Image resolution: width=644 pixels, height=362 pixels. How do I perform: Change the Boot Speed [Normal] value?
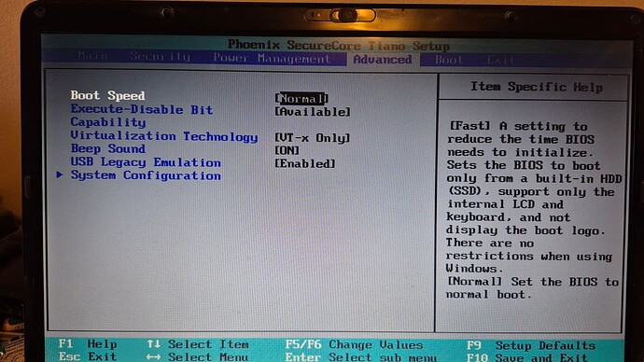(301, 99)
